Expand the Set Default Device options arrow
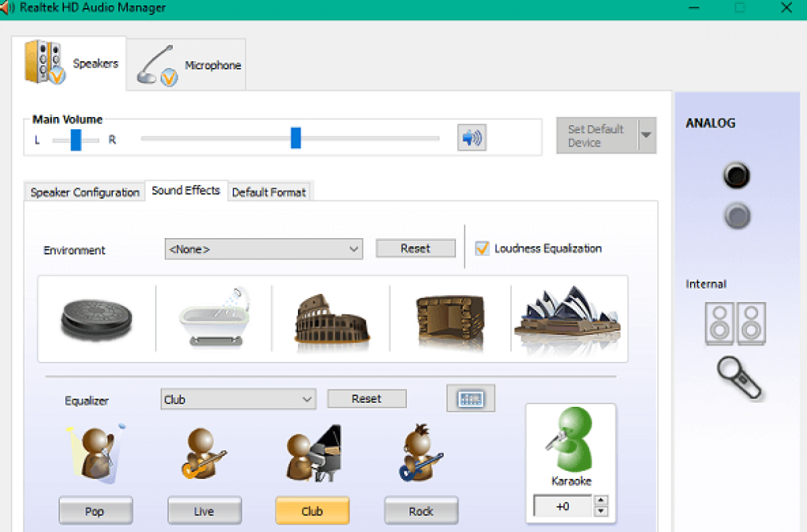 [648, 135]
